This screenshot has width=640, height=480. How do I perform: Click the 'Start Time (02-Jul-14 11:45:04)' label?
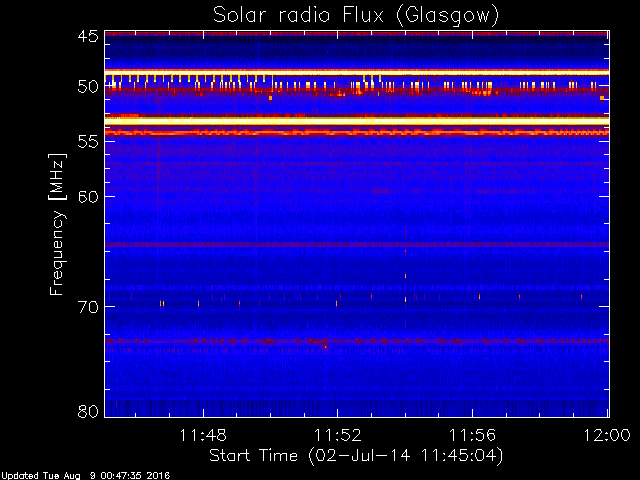(x=356, y=455)
